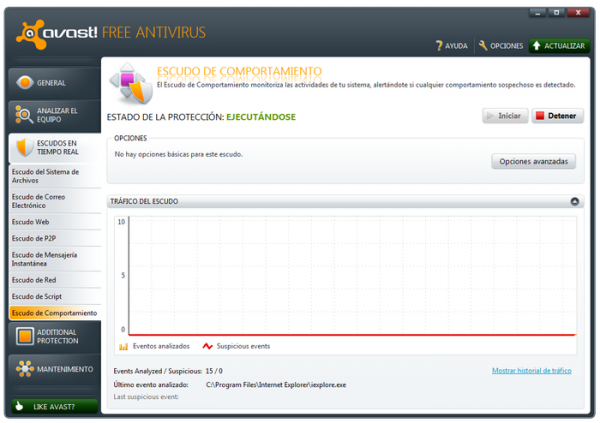Open Escudo de Mensajería Instantánea
This screenshot has height=423, width=600.
(55, 259)
